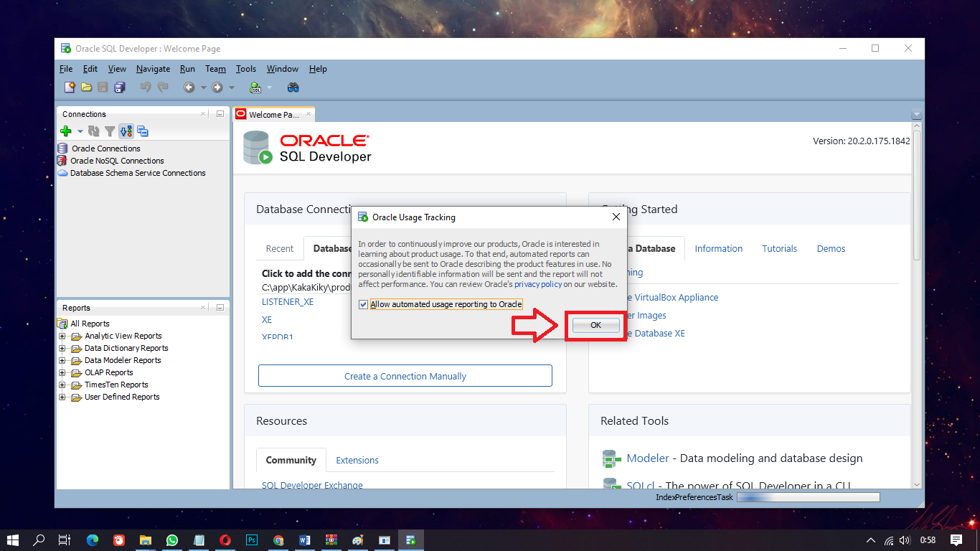Click the Save All toolbar icon
Screen dimensions: 980x551
119,88
